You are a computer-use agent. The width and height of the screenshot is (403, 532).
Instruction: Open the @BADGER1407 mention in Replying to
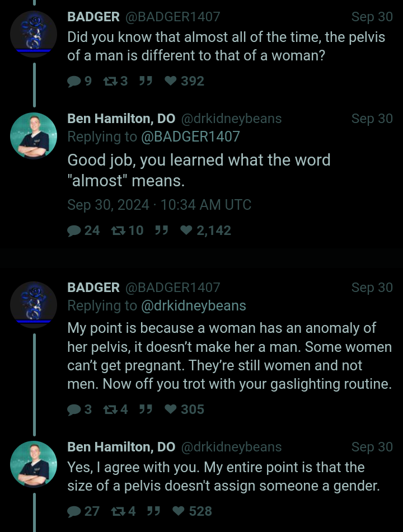point(190,136)
